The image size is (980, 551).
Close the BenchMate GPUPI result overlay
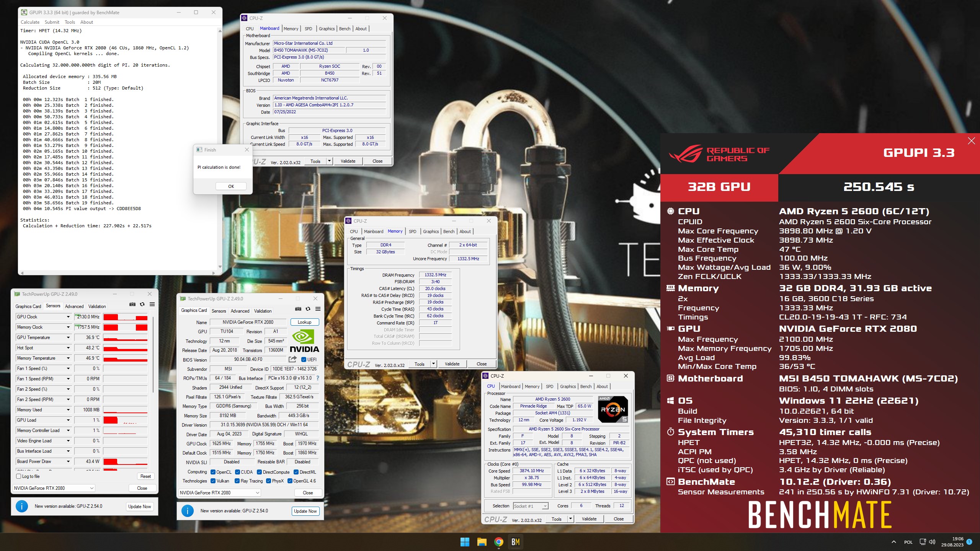[971, 141]
